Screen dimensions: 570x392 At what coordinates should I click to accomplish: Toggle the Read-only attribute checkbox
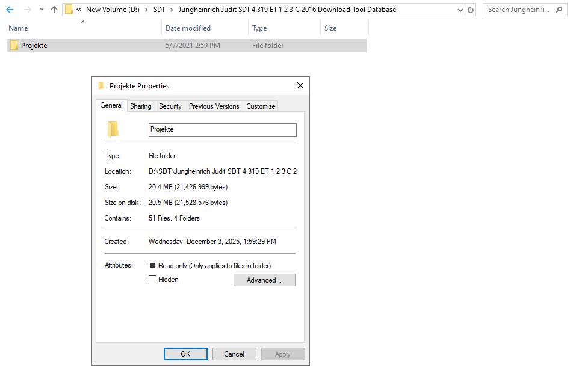click(x=153, y=266)
